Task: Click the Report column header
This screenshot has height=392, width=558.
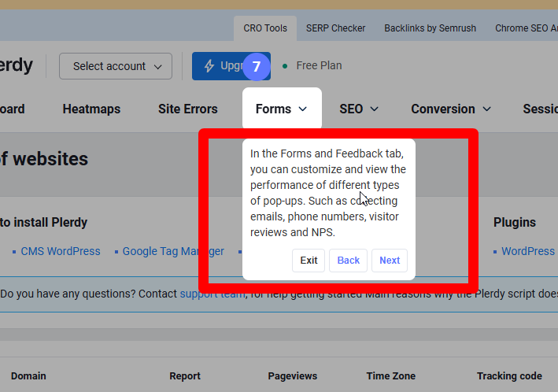Action: 185,376
